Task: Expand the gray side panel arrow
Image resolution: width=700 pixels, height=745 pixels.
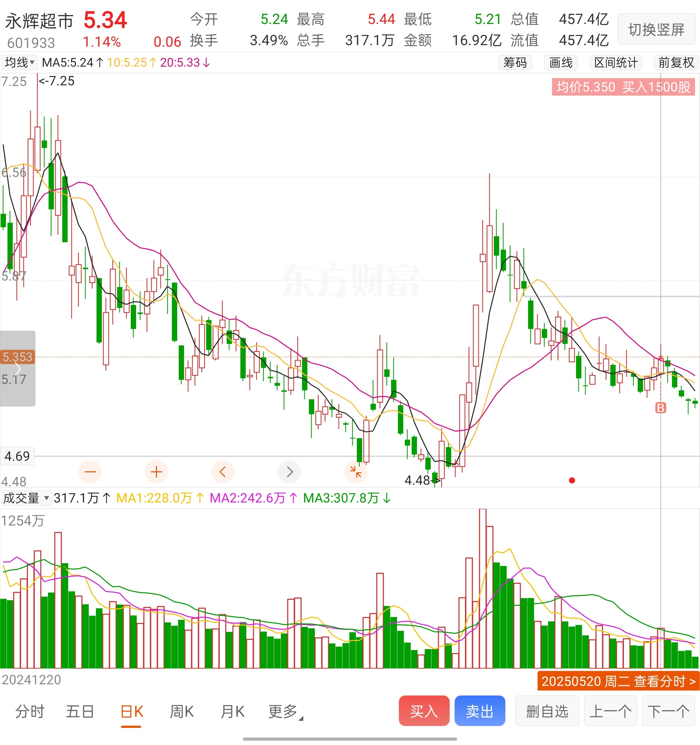Action: [18, 368]
